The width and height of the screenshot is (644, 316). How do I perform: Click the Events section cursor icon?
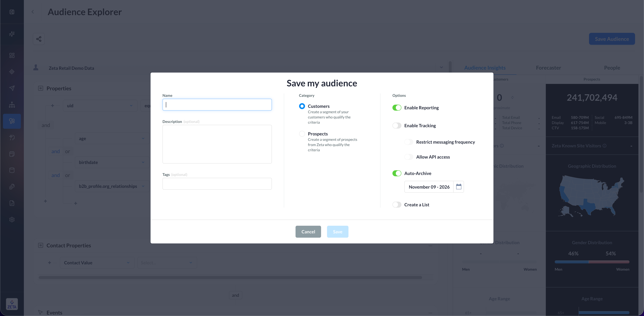point(40,312)
